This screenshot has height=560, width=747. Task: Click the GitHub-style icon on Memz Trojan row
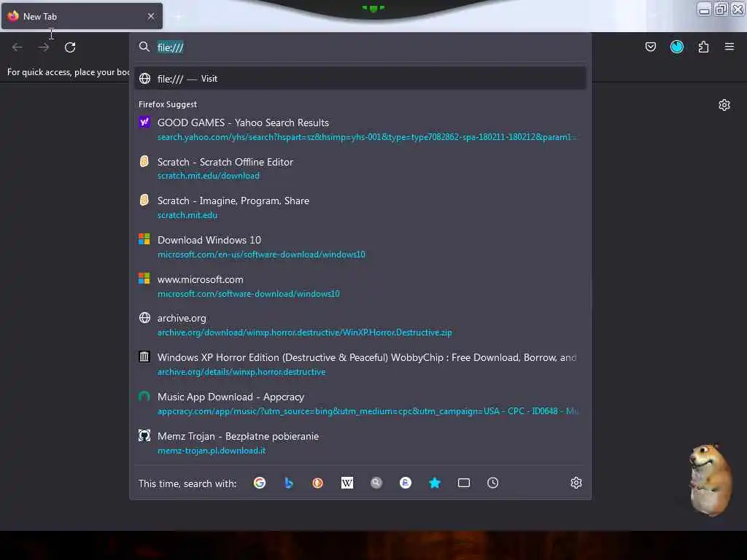pyautogui.click(x=144, y=435)
